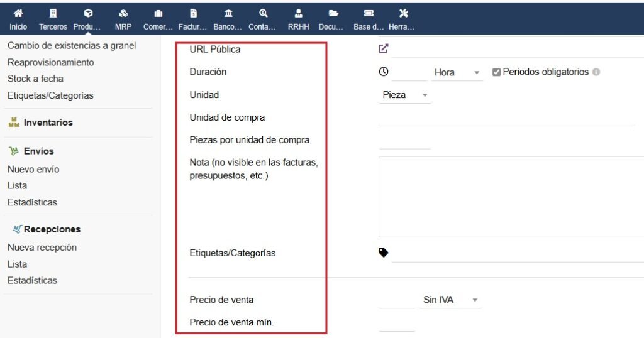Image resolution: width=644 pixels, height=338 pixels.
Task: Open the MRP cubes icon
Action: point(123,13)
